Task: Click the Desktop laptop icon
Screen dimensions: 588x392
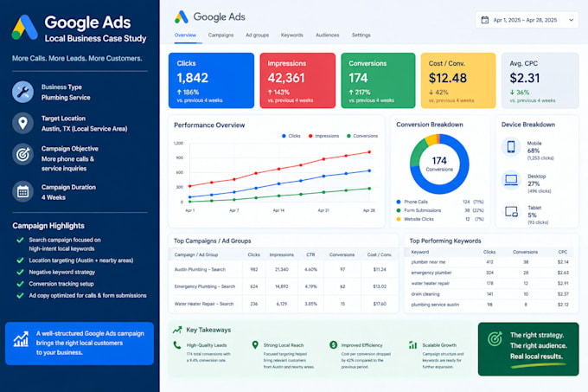Action: pyautogui.click(x=511, y=180)
